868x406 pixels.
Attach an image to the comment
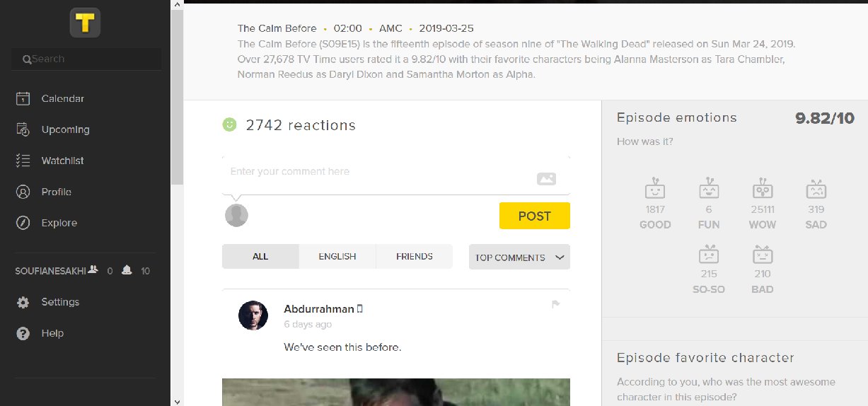click(546, 179)
